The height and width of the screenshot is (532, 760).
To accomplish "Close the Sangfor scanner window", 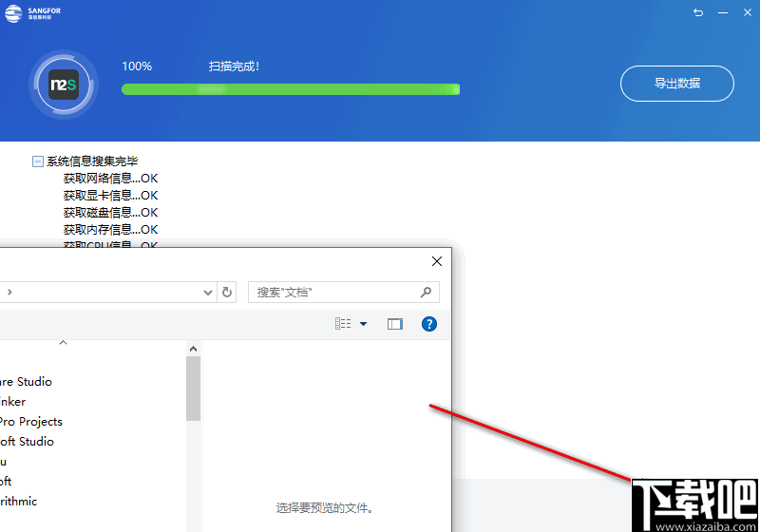I will click(x=748, y=12).
